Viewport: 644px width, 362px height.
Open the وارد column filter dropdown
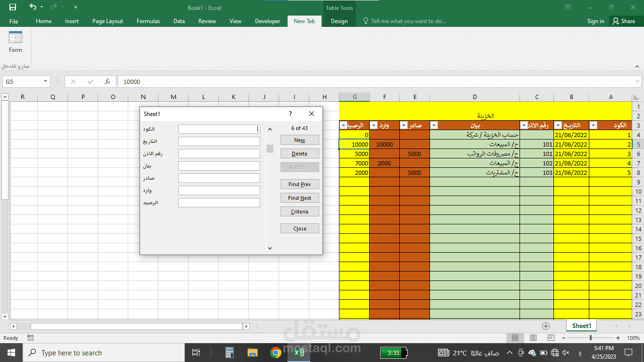pyautogui.click(x=373, y=125)
